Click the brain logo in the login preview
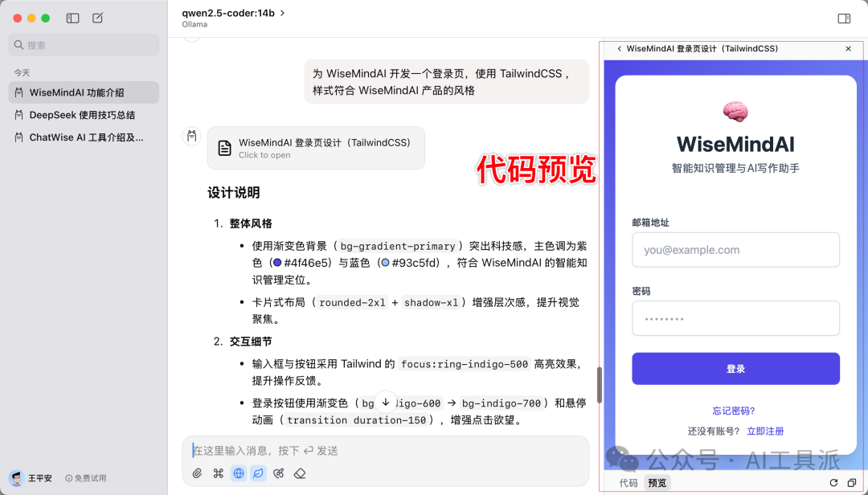The height and width of the screenshot is (495, 868). pyautogui.click(x=735, y=112)
